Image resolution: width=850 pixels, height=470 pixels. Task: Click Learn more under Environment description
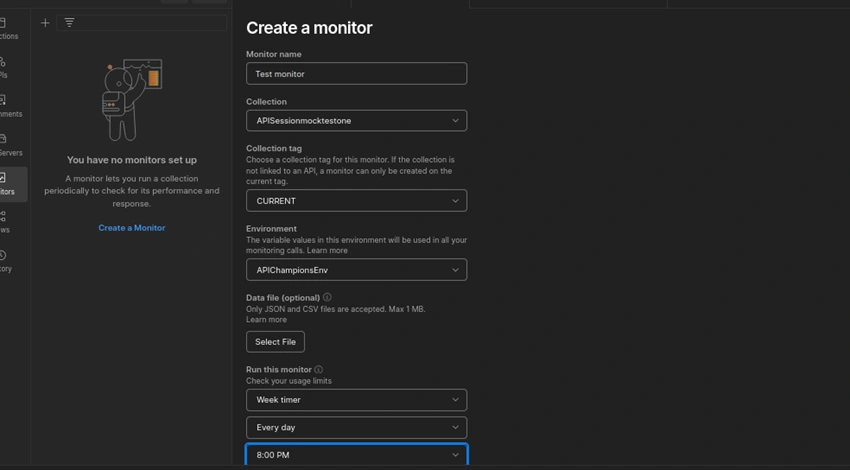[327, 250]
